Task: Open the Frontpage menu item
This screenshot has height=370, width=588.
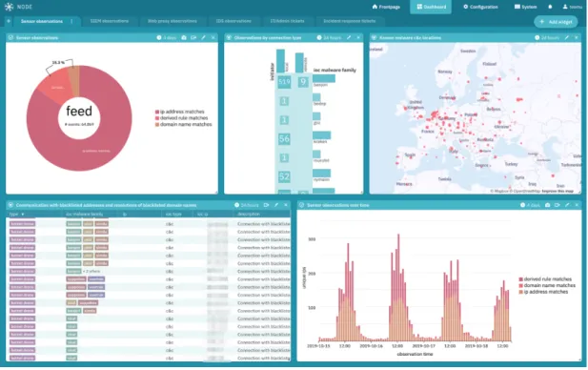Action: [386, 7]
